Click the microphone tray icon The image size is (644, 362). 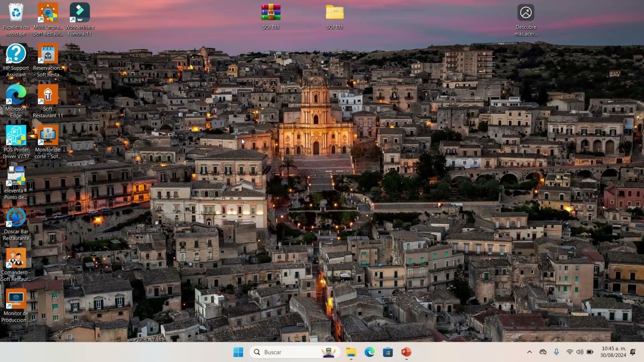coord(556,352)
